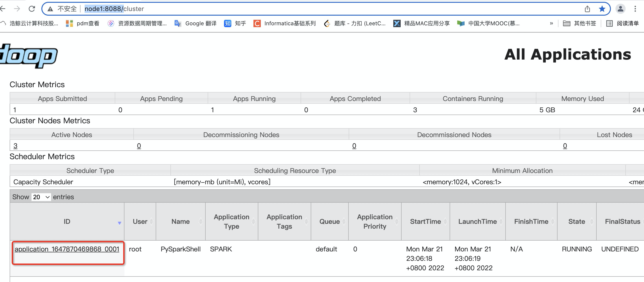Image resolution: width=644 pixels, height=282 pixels.
Task: Click the forward navigation arrow
Action: (17, 9)
